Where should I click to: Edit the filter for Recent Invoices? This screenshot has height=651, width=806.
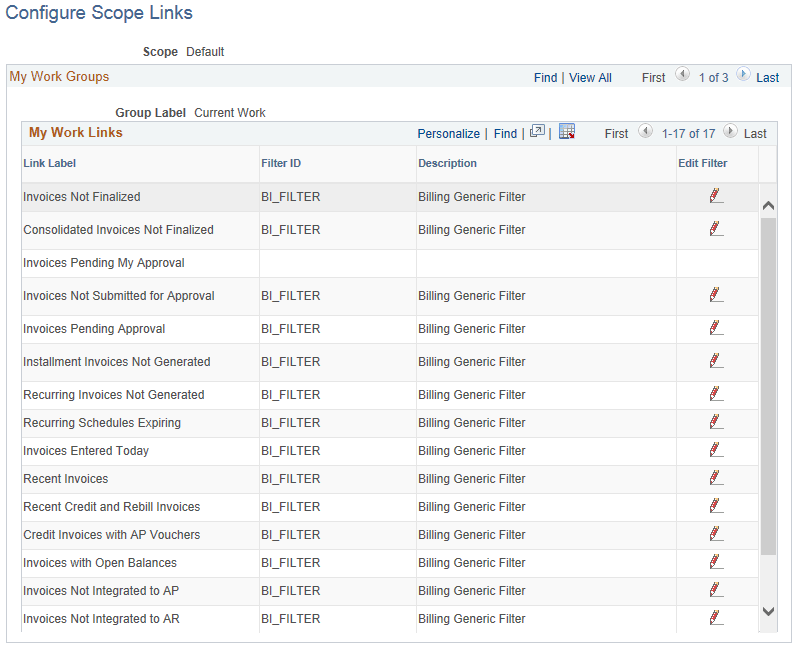[716, 477]
